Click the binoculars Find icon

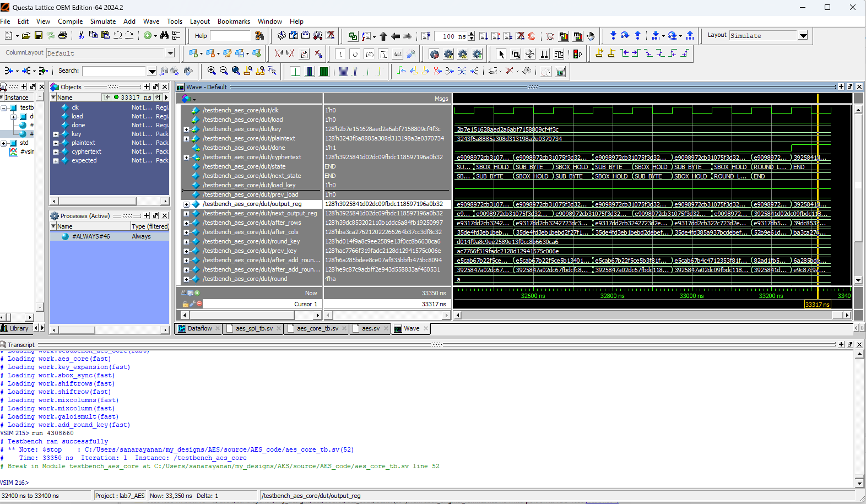tap(164, 36)
